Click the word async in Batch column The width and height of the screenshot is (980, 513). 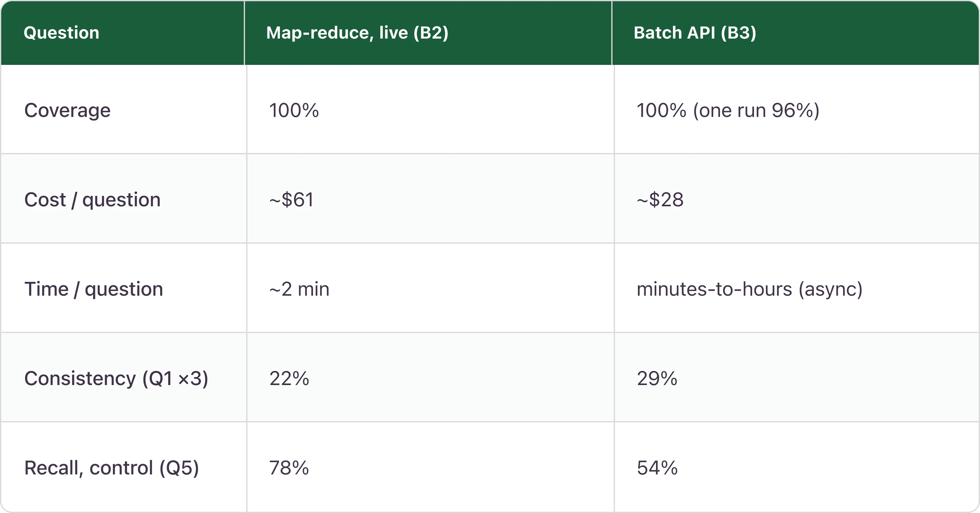coord(830,289)
